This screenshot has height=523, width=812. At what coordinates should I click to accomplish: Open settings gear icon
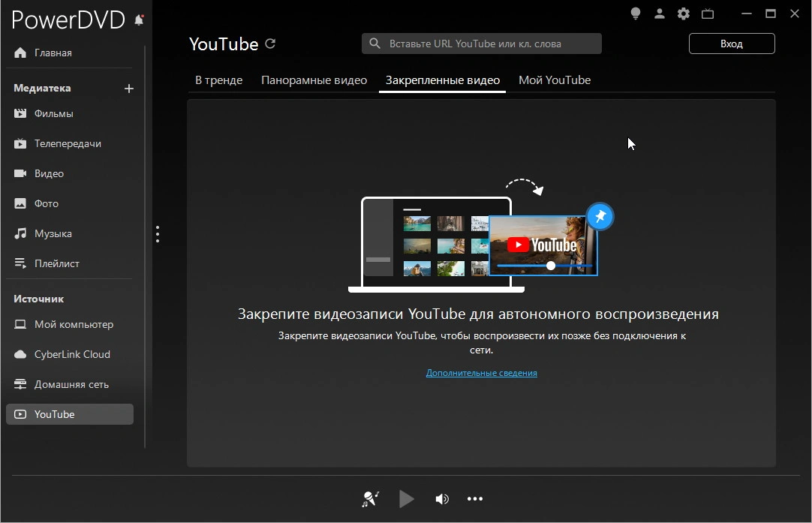pos(683,14)
